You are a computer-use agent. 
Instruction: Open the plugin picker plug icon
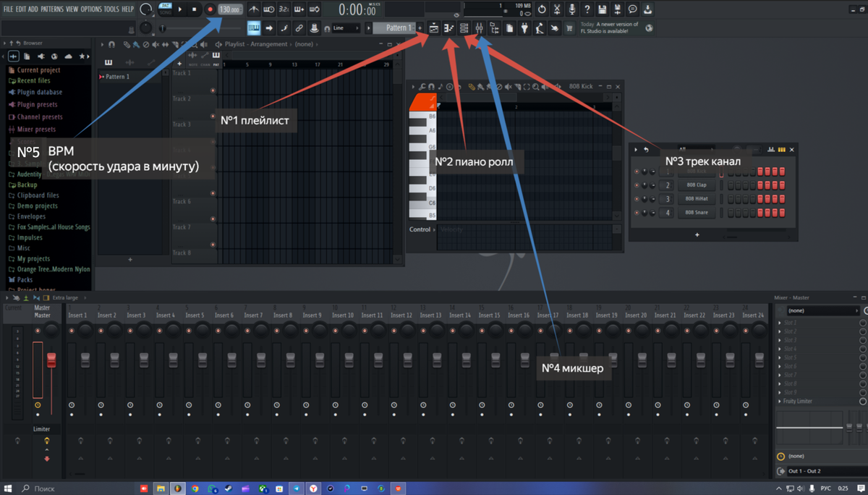point(524,28)
